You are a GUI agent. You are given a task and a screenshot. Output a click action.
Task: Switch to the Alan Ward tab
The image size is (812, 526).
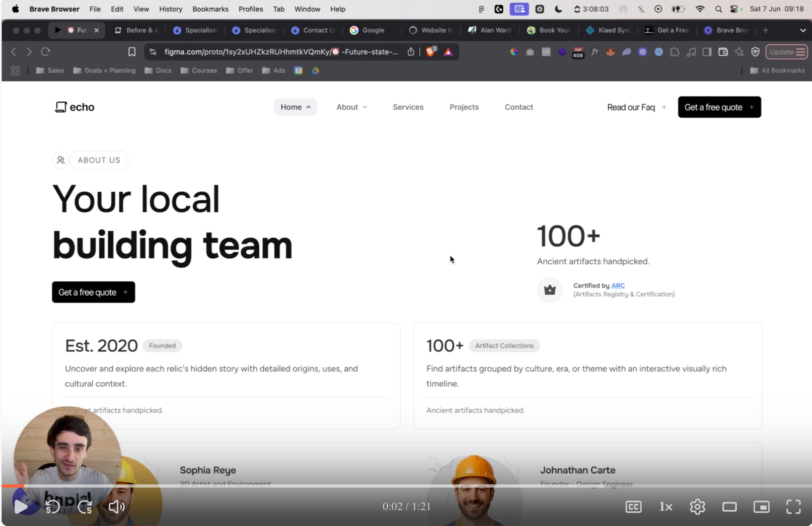click(490, 30)
